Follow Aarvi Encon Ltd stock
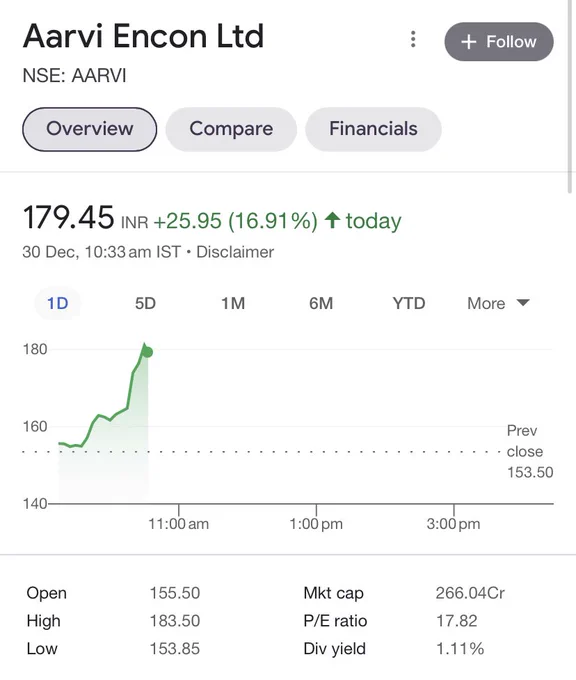This screenshot has width=576, height=680. pyautogui.click(x=499, y=42)
